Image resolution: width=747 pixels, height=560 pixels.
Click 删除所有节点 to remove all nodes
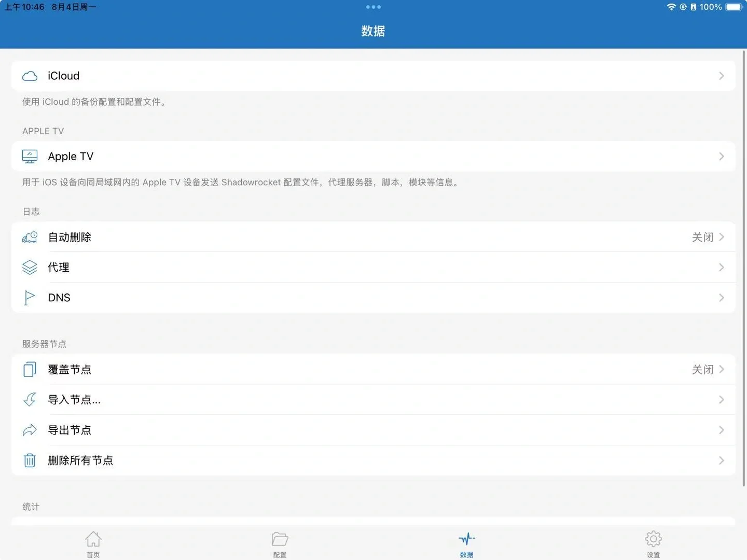[81, 460]
